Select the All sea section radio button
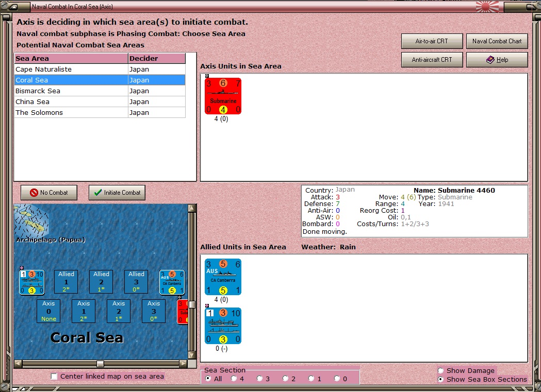The height and width of the screenshot is (392, 541). point(208,379)
